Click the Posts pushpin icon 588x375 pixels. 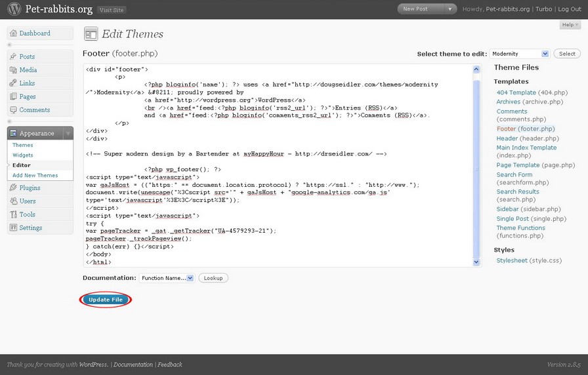tap(13, 56)
